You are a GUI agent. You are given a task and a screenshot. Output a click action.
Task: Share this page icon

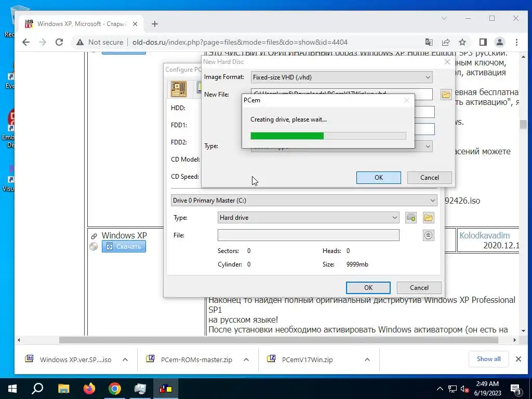pos(445,42)
